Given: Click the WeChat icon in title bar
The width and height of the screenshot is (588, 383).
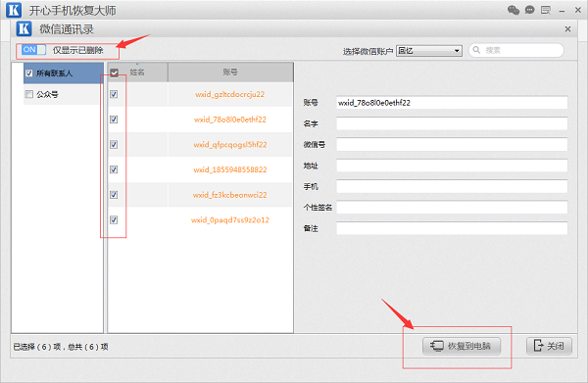Looking at the screenshot, I should click(514, 10).
